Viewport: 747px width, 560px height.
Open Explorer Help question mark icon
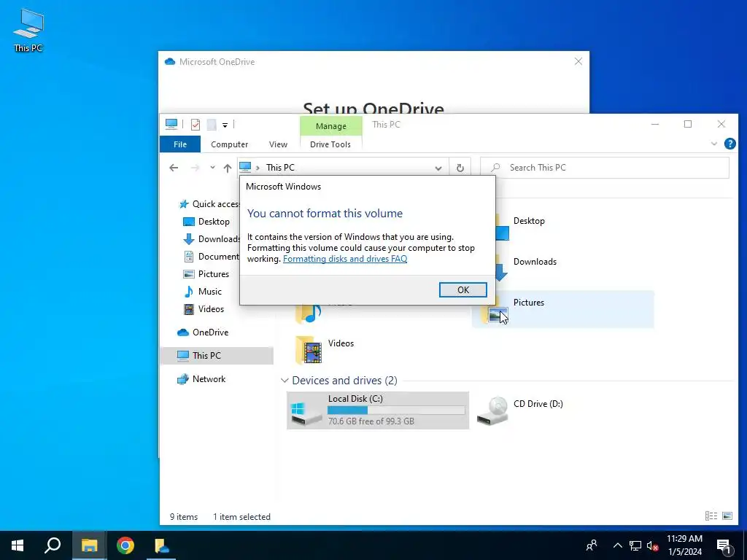click(x=729, y=144)
